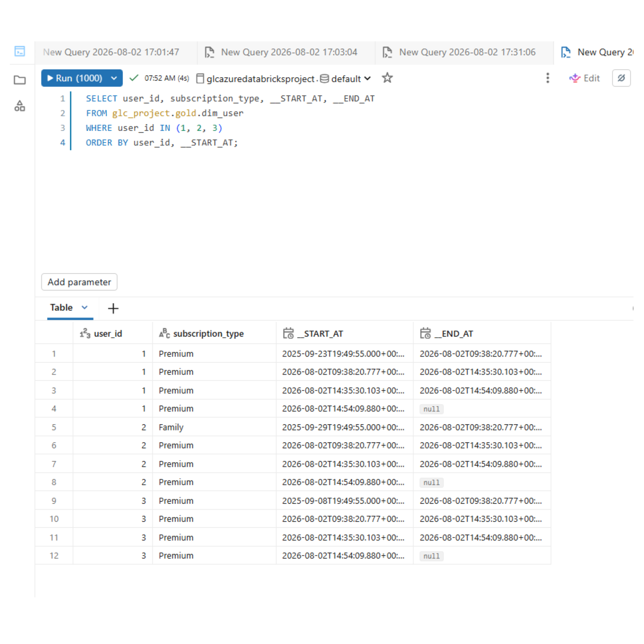This screenshot has width=644, height=644.
Task: Select __END_AT cell in row 2
Action: [482, 372]
